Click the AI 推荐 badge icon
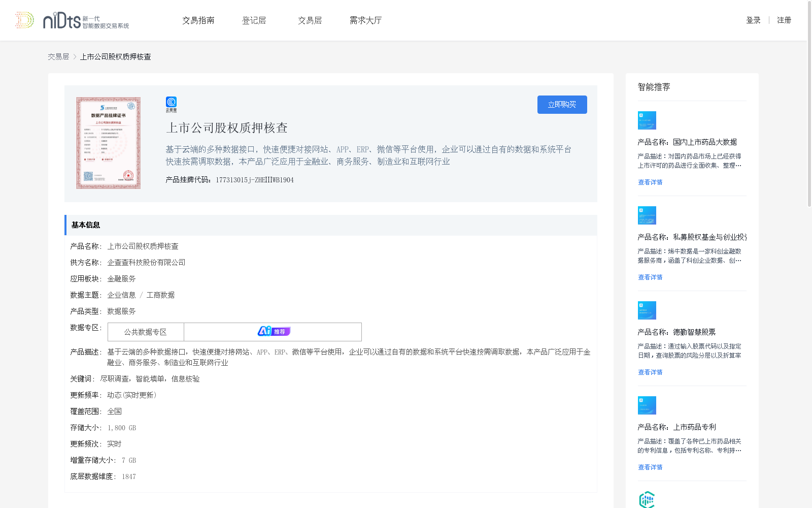This screenshot has width=812, height=508. [x=274, y=331]
